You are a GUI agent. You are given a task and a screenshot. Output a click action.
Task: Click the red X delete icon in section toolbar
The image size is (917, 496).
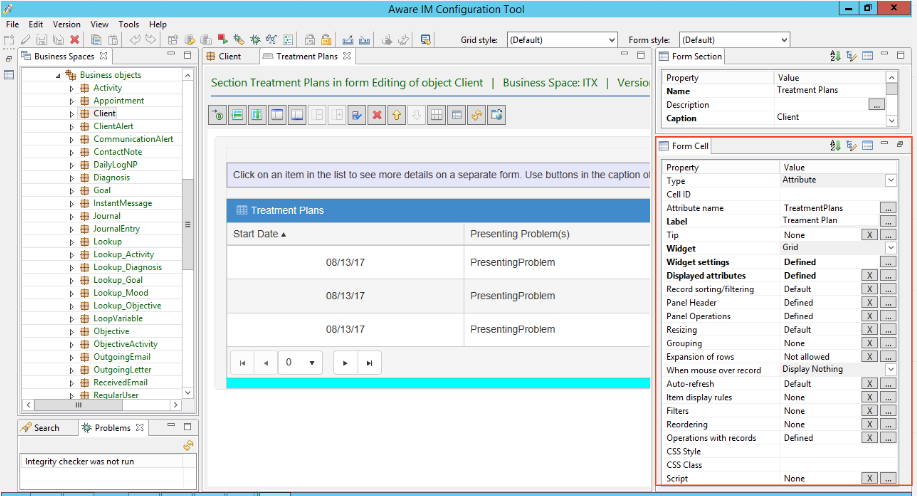pyautogui.click(x=377, y=115)
